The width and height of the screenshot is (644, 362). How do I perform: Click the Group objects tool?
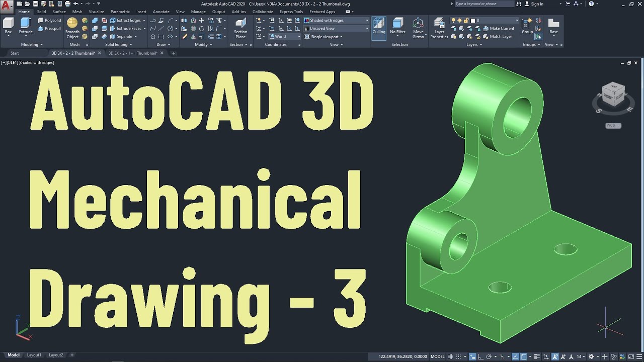[x=527, y=26]
